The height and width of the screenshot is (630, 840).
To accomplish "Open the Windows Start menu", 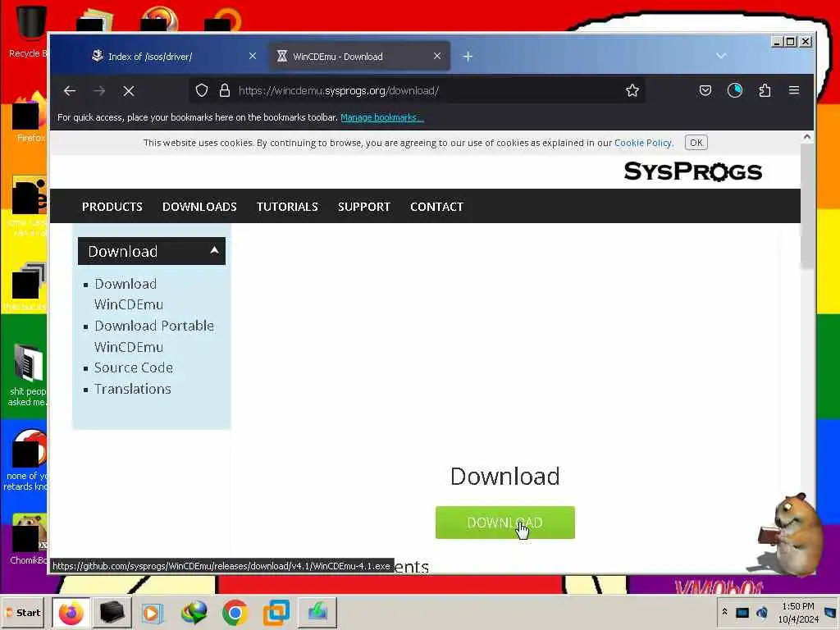I will [x=22, y=612].
